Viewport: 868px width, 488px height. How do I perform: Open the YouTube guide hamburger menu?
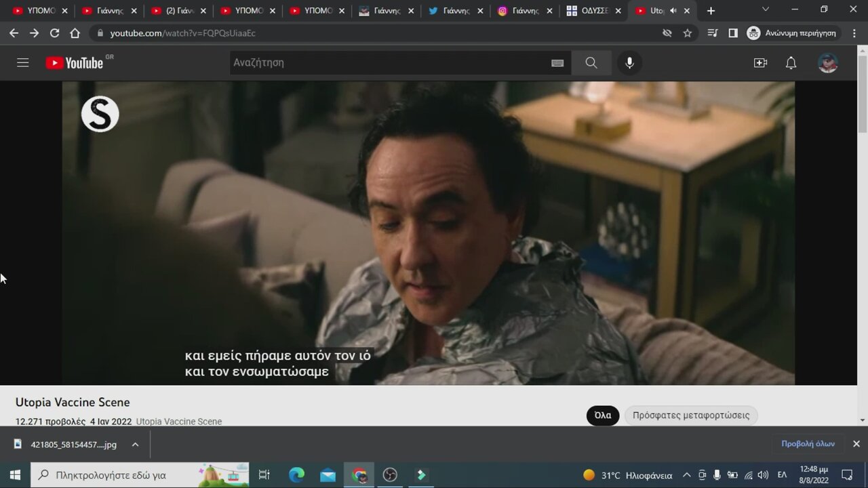pyautogui.click(x=23, y=63)
